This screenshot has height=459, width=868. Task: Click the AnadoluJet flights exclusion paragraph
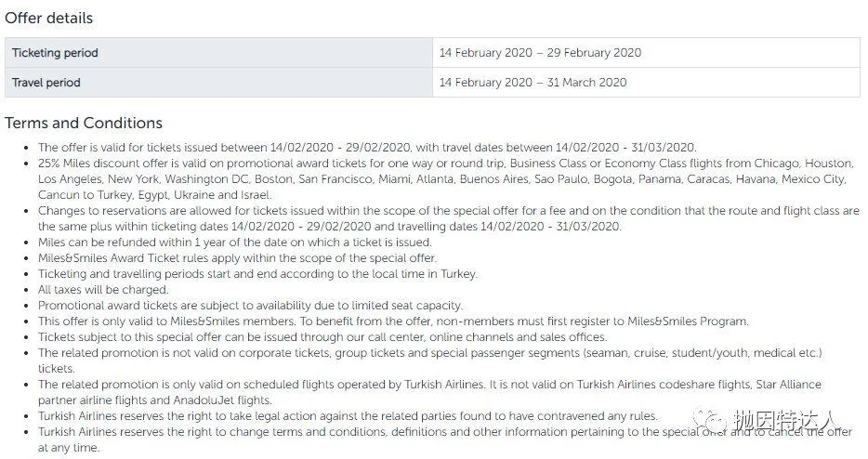(429, 392)
